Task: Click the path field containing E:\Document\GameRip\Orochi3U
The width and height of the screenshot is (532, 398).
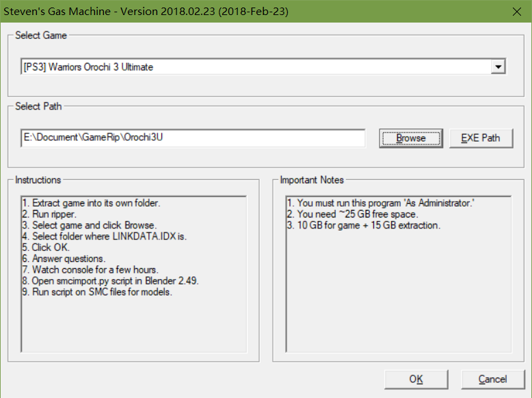Action: coord(193,137)
